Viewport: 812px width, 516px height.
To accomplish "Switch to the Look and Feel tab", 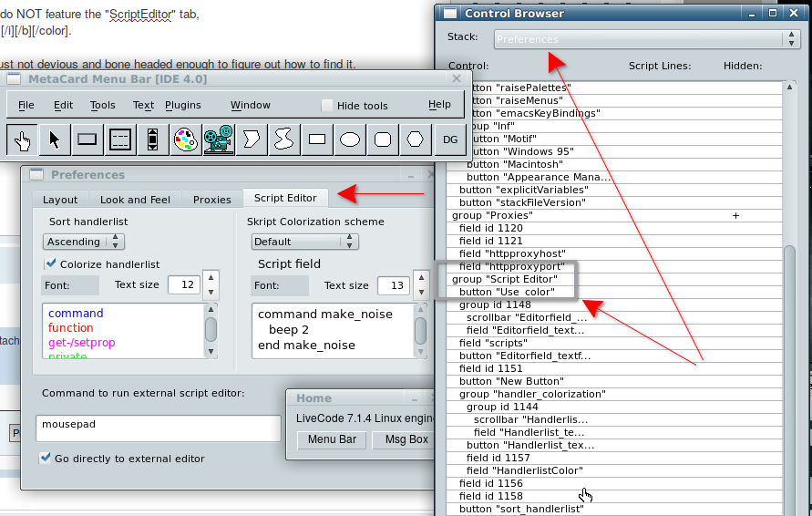I will point(135,199).
